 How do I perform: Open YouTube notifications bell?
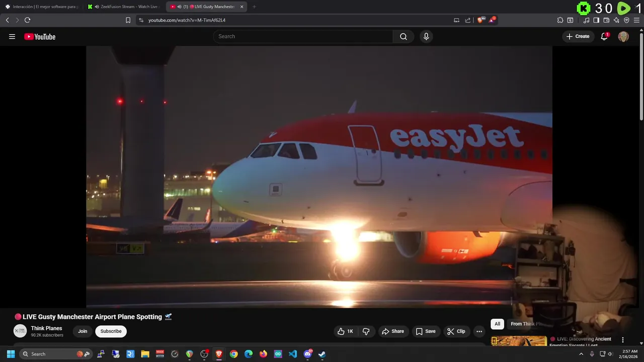[604, 36]
